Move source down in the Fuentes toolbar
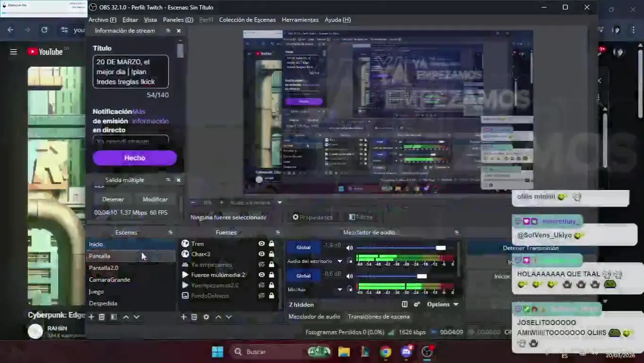644x363 pixels. click(x=228, y=317)
